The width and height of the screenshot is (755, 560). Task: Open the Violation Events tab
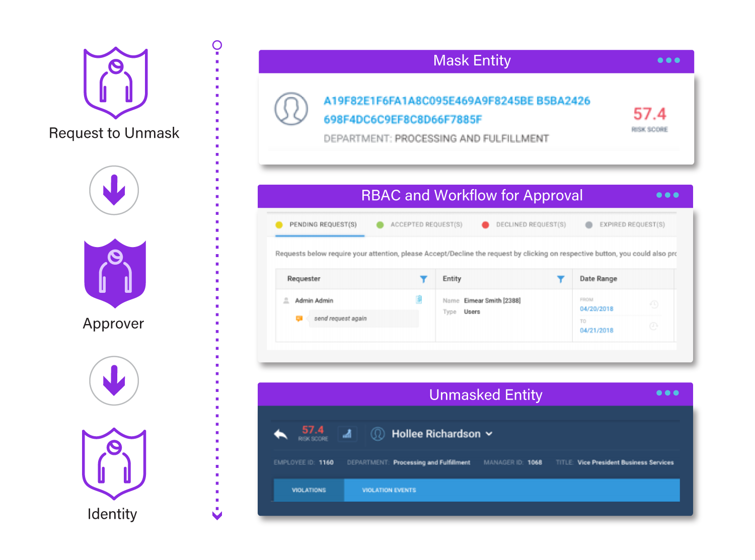point(389,490)
